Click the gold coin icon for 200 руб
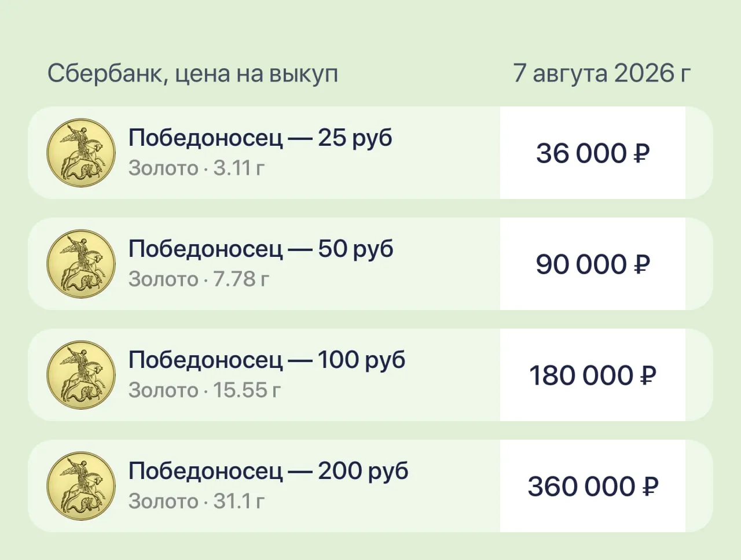 pyautogui.click(x=81, y=486)
